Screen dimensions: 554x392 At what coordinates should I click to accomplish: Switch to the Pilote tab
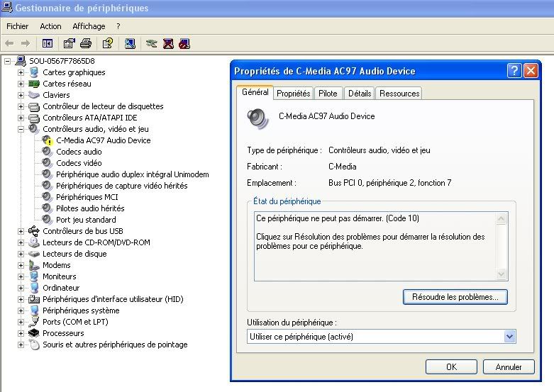pyautogui.click(x=328, y=94)
